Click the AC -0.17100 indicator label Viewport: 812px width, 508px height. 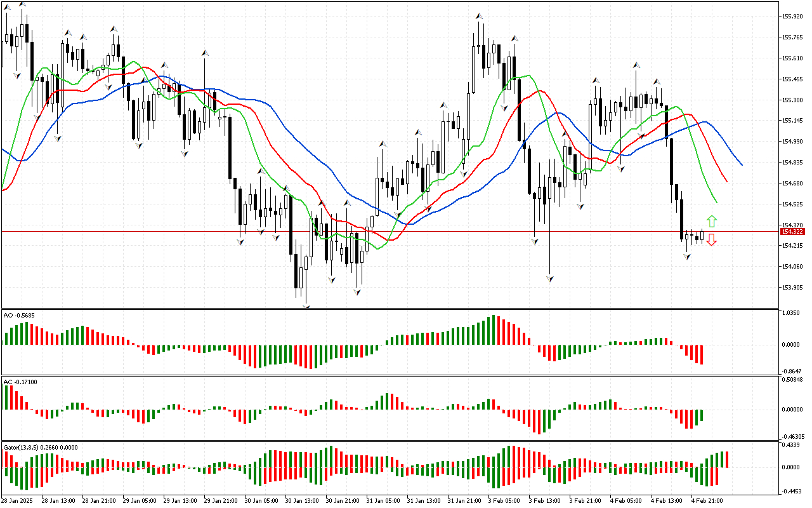point(20,382)
